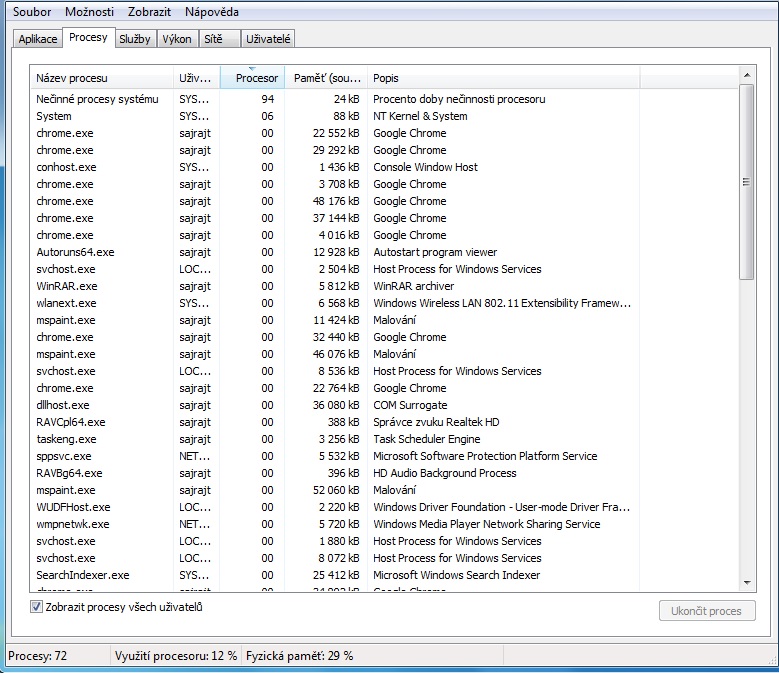Show the Uživatelé tab
The image size is (779, 673).
click(268, 39)
